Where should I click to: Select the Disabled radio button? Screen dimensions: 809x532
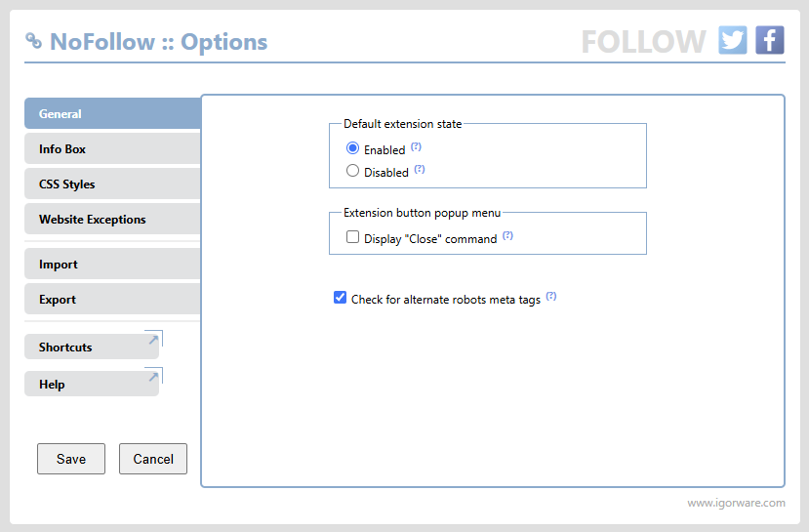coord(353,171)
